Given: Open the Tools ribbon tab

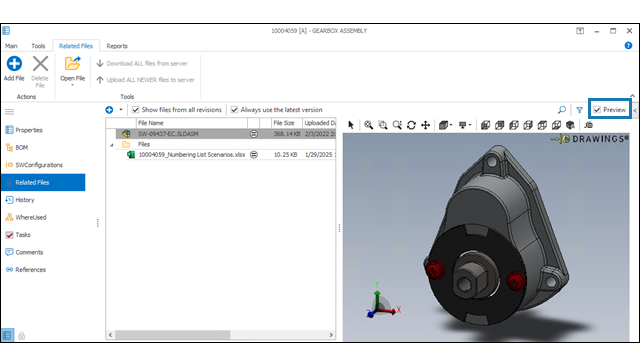Looking at the screenshot, I should [x=38, y=46].
